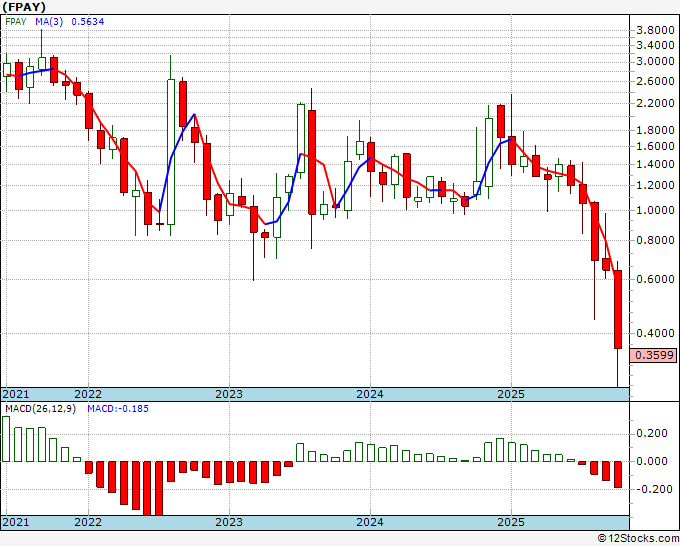Click the 0.8000 price axis label
The height and width of the screenshot is (546, 680).
(x=655, y=240)
